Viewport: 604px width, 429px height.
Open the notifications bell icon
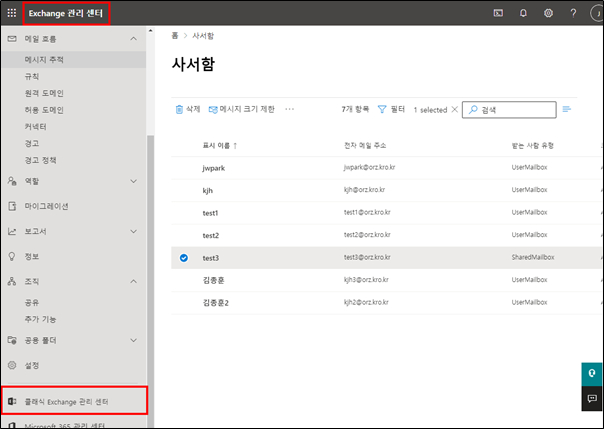[x=523, y=13]
